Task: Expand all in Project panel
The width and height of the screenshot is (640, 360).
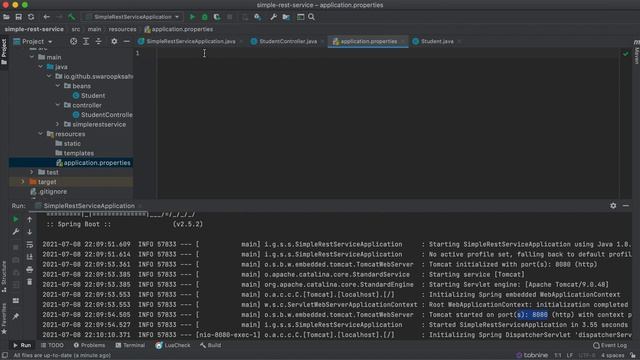Action: click(x=86, y=41)
